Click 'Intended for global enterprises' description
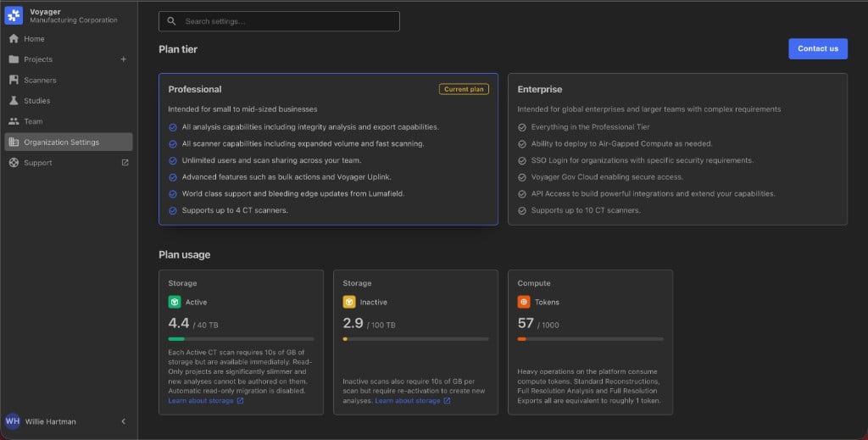Screen dimensions: 868x440 (x=648, y=109)
